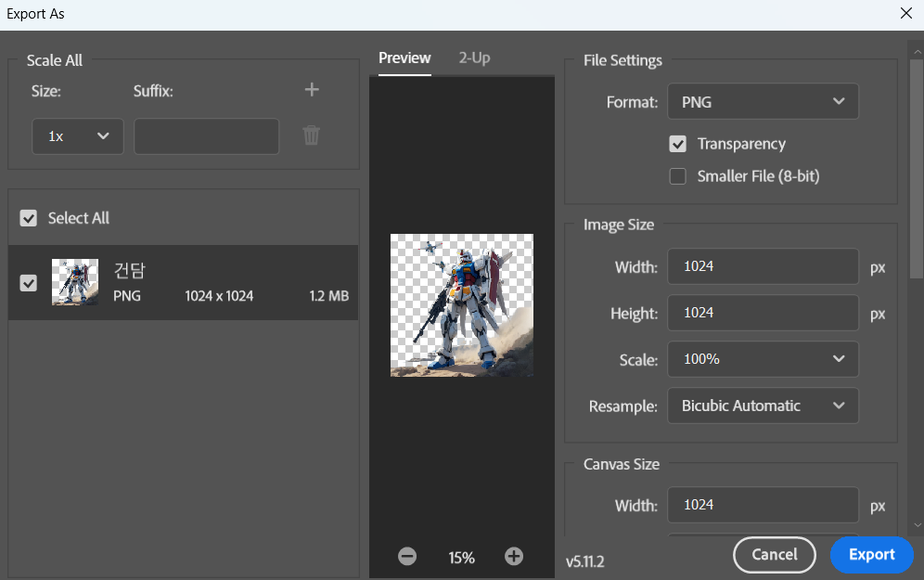Click the Cancel button
The image size is (924, 580).
[775, 555]
